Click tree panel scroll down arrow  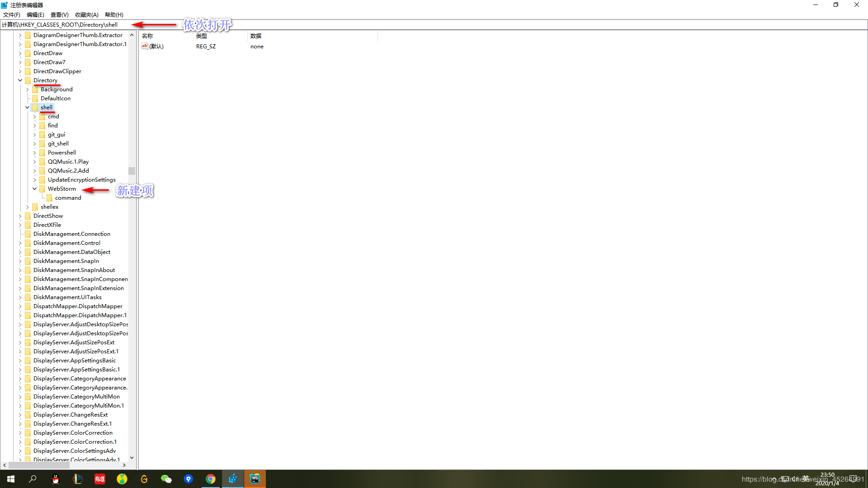point(132,458)
